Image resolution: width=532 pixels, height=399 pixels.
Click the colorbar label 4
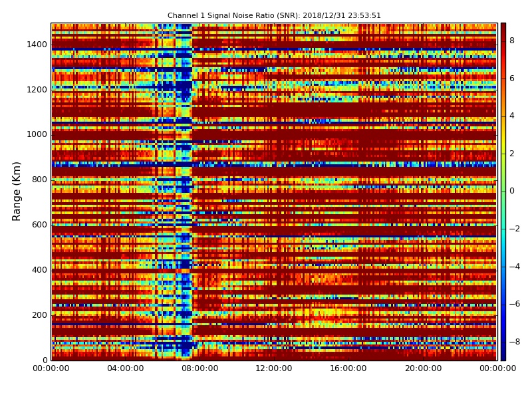coord(512,116)
